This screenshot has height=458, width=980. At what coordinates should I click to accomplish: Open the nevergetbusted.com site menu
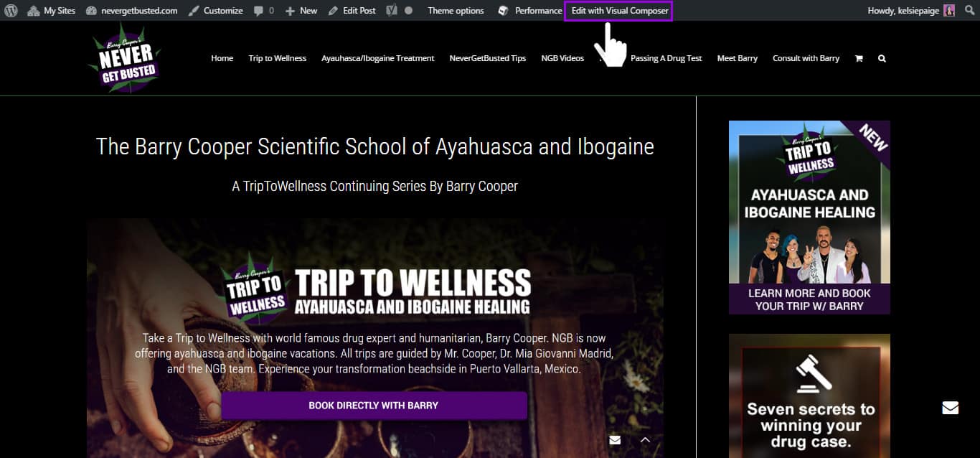click(131, 11)
